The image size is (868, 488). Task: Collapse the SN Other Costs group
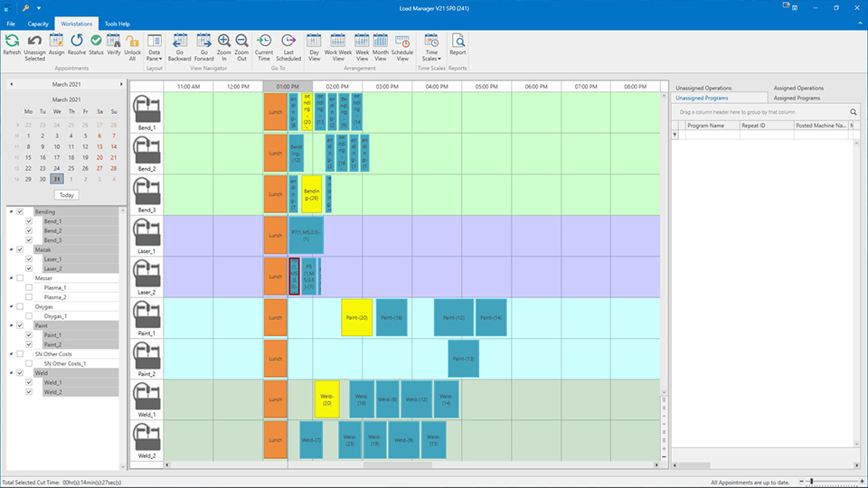(11, 354)
